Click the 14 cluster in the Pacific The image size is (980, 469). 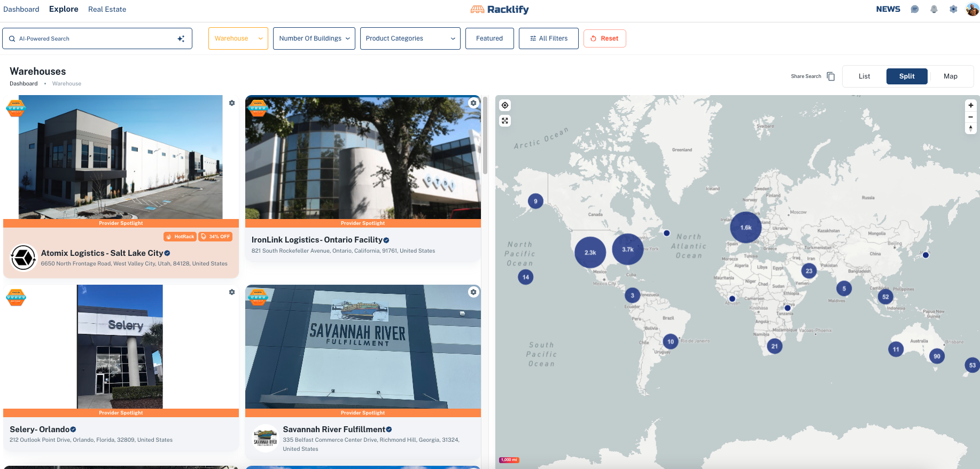526,277
